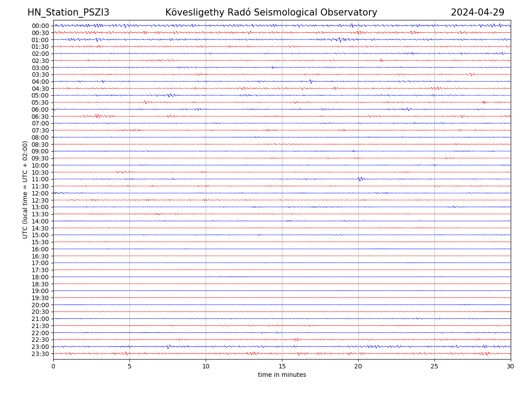Click the vertical UTC local time axis label
This screenshot has width=532, height=399.
click(x=25, y=189)
